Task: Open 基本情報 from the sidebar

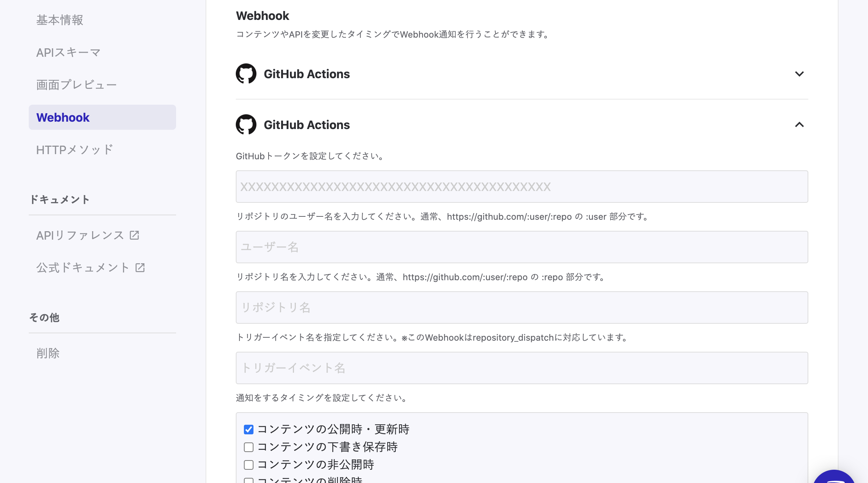Action: point(59,20)
